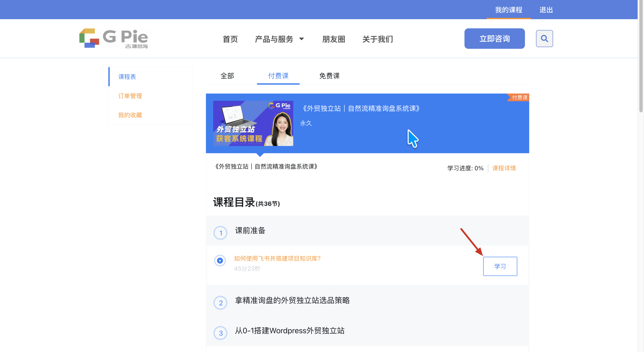Click chapter 3 number circle icon
Image resolution: width=644 pixels, height=352 pixels.
coord(220,333)
